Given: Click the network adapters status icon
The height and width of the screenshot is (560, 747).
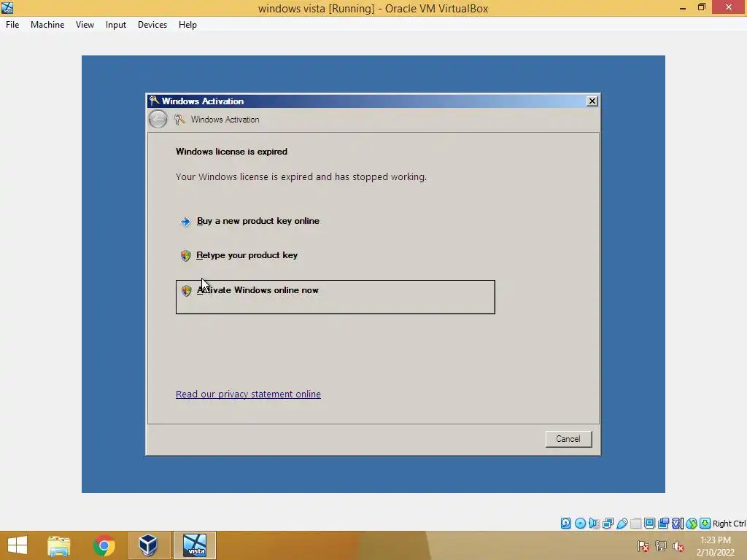Looking at the screenshot, I should point(608,524).
